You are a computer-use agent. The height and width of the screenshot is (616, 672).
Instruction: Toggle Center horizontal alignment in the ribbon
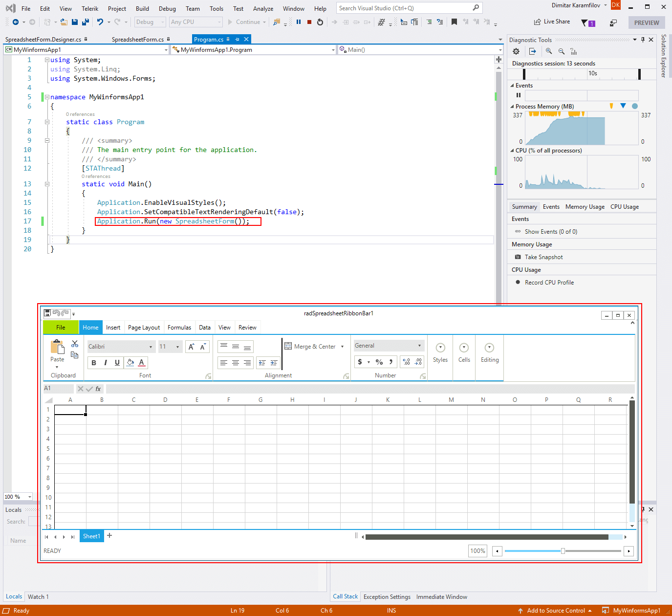point(236,363)
